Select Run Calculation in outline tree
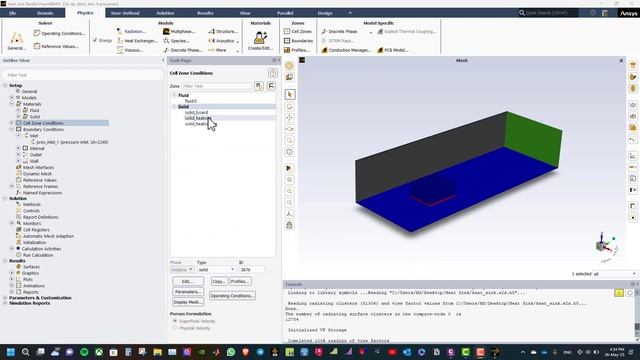 point(38,255)
